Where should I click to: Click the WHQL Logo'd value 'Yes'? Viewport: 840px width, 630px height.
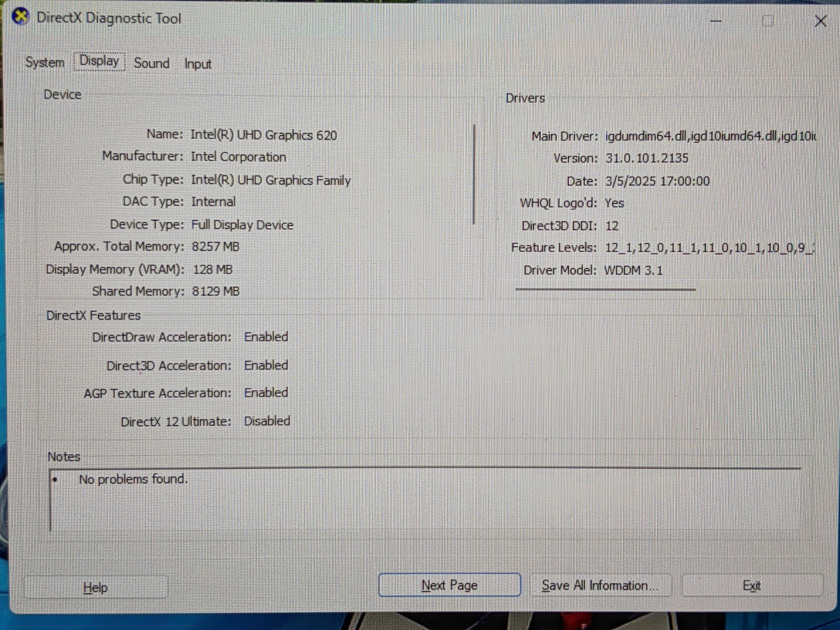[x=614, y=203]
